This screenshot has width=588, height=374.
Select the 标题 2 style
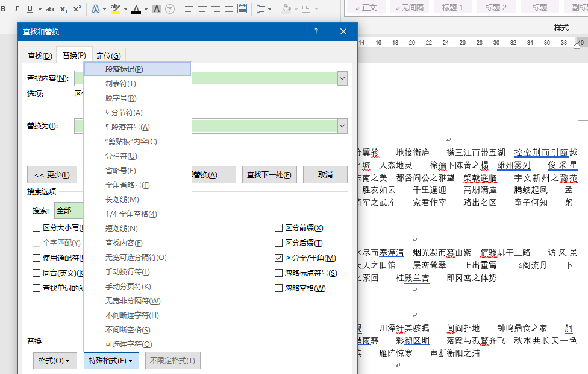[x=496, y=7]
